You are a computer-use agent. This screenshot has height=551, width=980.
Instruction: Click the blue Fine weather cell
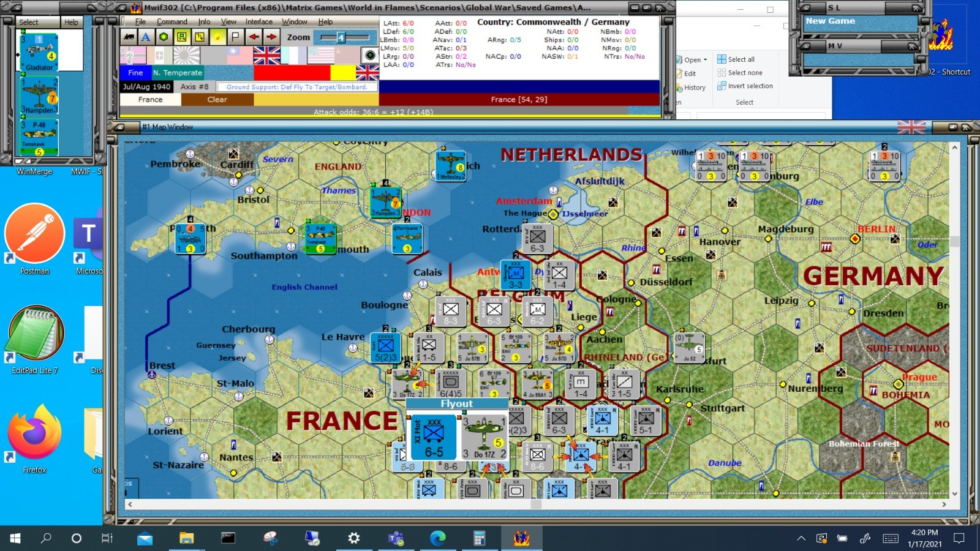(x=135, y=72)
